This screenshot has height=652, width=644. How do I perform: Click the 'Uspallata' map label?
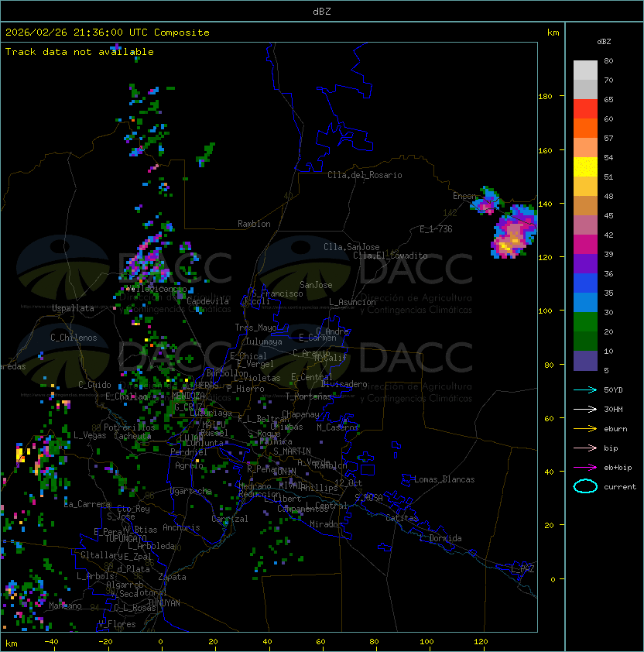tap(73, 308)
